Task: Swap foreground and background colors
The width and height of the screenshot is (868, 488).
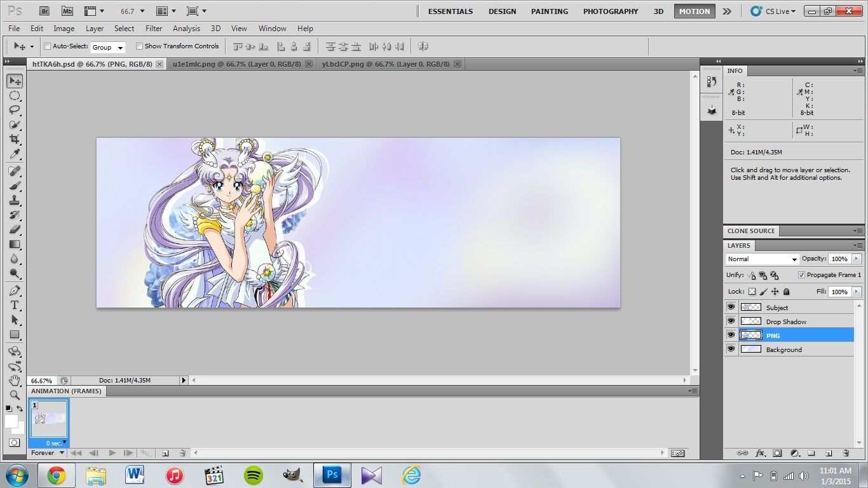Action: (20, 409)
